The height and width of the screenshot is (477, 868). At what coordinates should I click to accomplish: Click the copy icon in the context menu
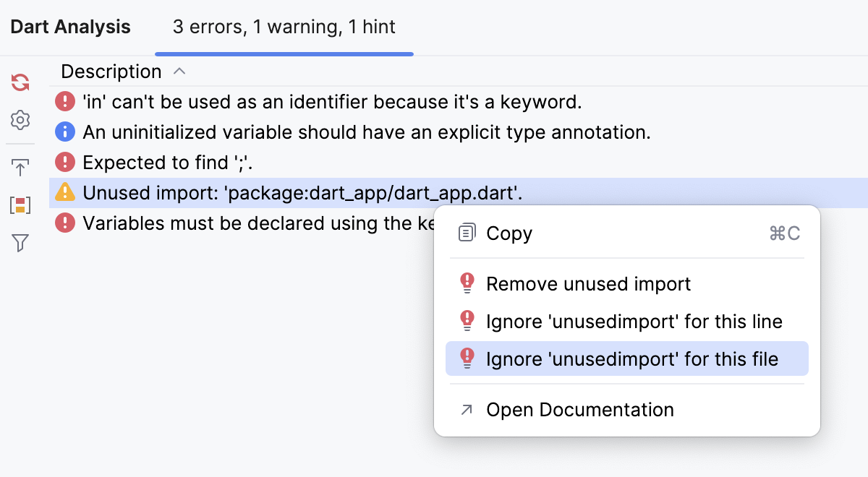(467, 232)
